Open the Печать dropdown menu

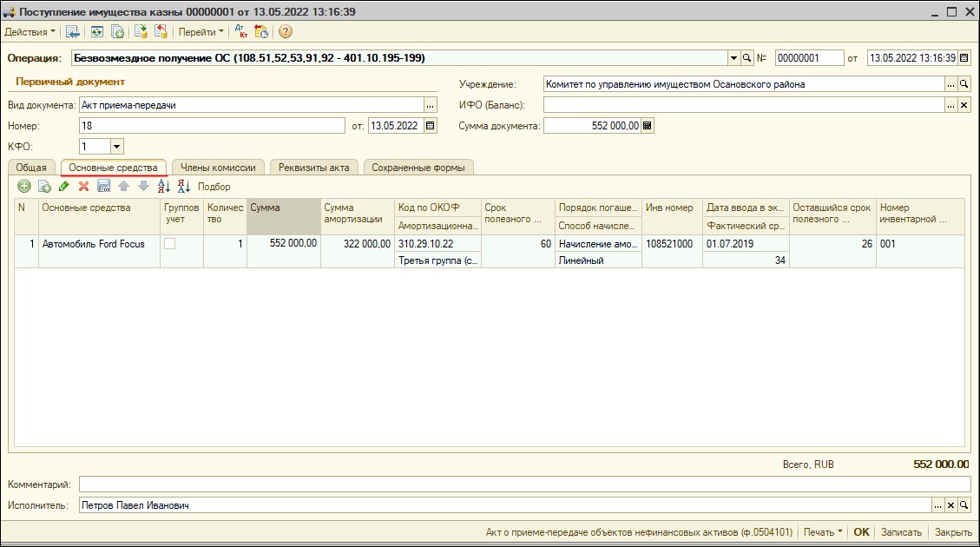coord(823,532)
